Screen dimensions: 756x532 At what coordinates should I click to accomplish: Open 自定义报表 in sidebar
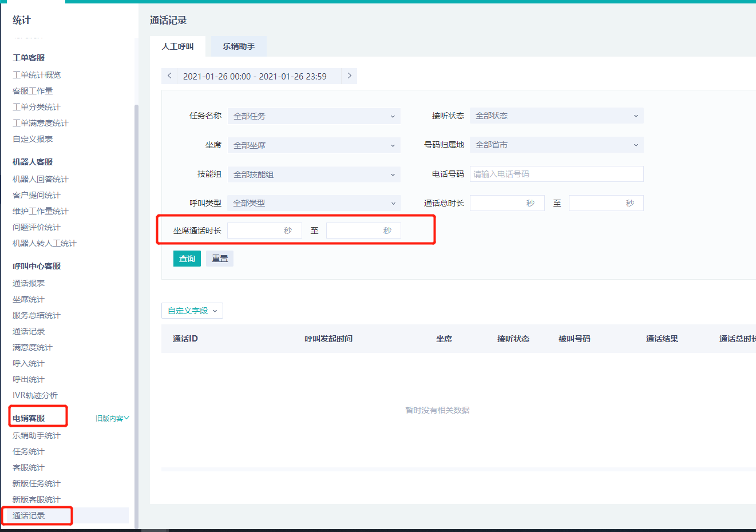pos(33,139)
